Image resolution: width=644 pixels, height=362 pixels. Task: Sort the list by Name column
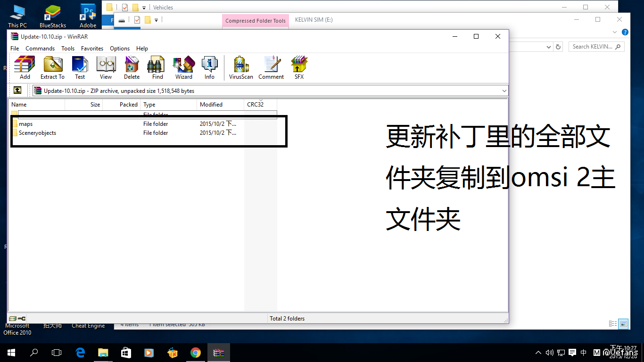tap(37, 104)
